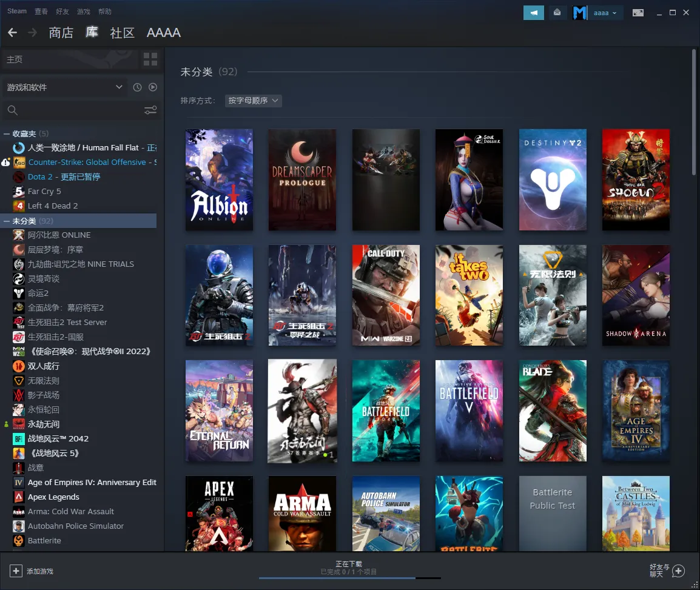Expand the aaaa account dropdown

(605, 13)
